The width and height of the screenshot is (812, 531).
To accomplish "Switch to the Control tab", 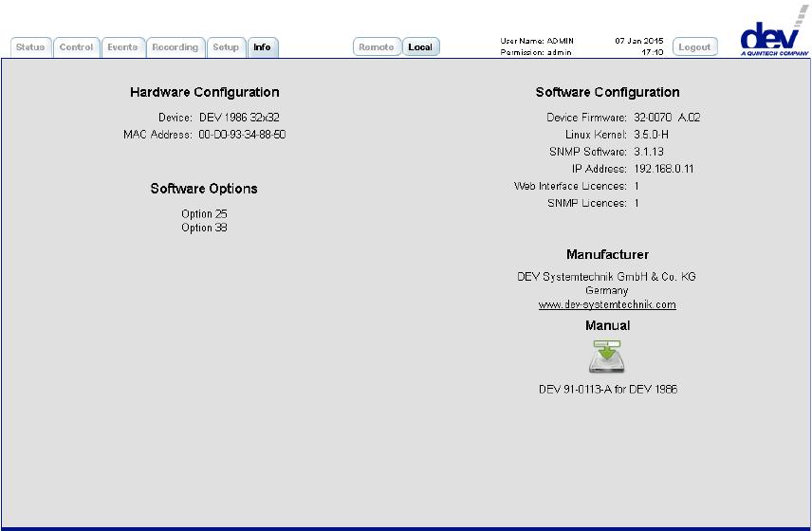I will click(76, 47).
